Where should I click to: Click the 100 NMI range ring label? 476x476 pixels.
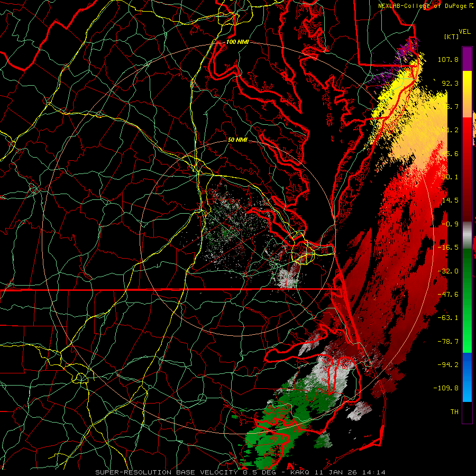point(237,42)
